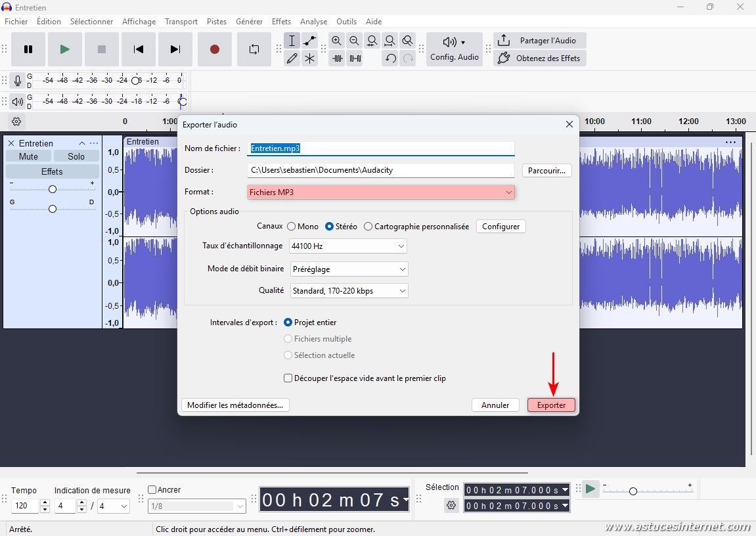The image size is (756, 536).
Task: Click the Exporter button
Action: pos(551,405)
